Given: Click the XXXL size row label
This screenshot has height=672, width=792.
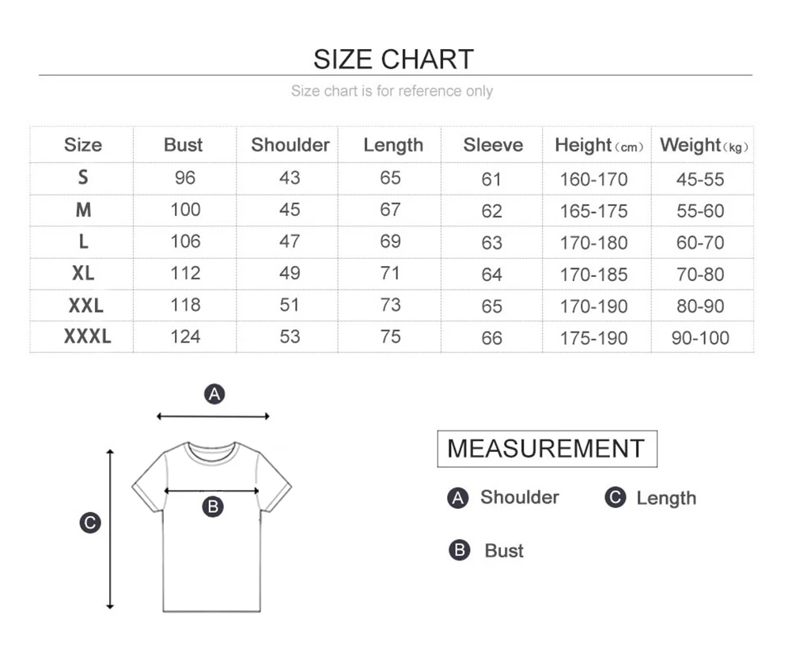Looking at the screenshot, I should click(87, 336).
